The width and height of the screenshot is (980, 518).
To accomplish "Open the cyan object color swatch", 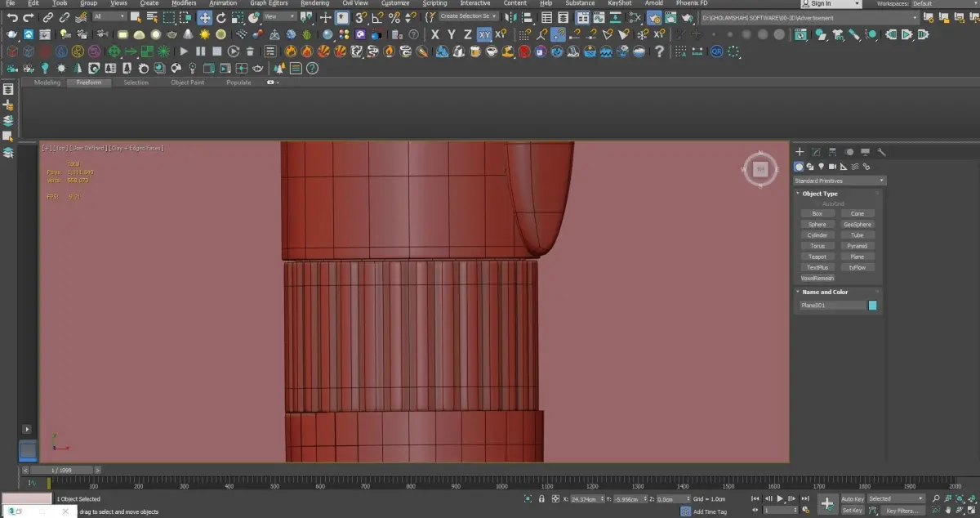I will coord(872,306).
